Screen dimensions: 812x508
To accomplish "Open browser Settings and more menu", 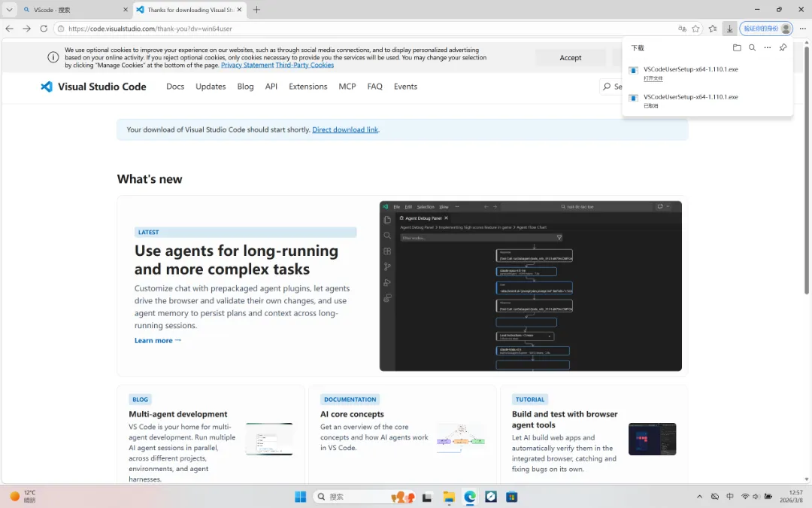I will click(803, 29).
